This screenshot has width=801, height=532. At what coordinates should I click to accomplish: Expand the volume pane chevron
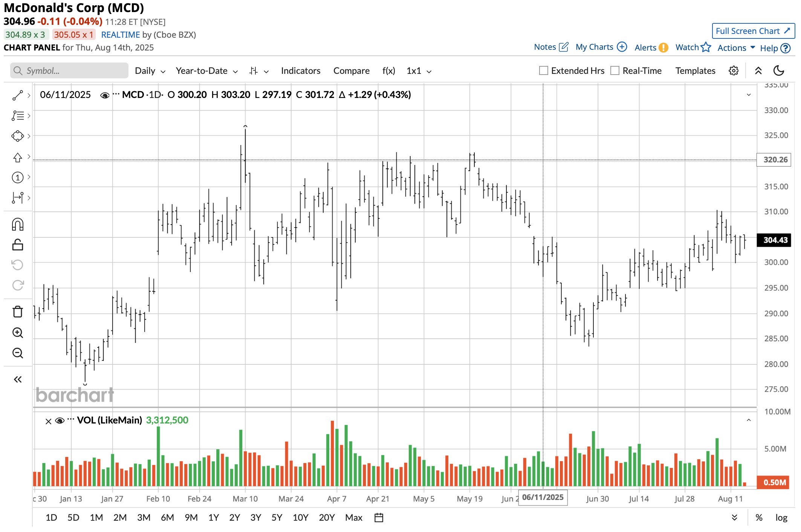pos(749,420)
